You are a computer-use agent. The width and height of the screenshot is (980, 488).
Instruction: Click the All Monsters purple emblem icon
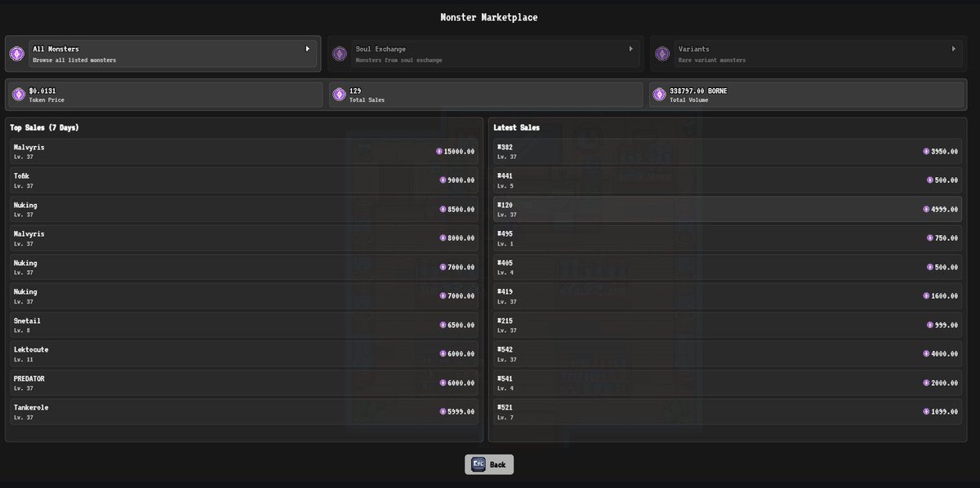(16, 53)
